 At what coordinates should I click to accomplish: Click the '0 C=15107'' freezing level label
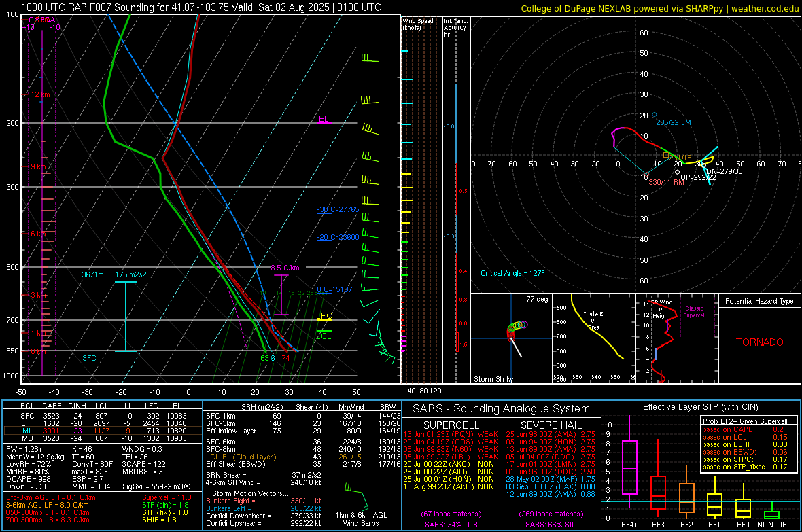coord(335,289)
